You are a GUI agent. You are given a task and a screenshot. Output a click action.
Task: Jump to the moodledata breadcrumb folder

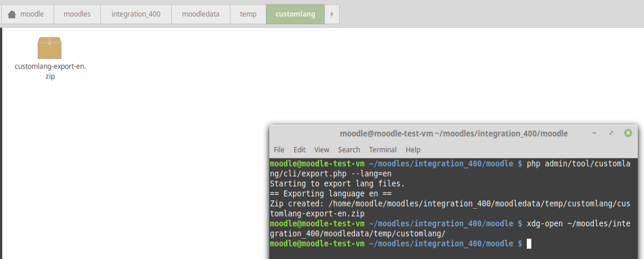[201, 14]
